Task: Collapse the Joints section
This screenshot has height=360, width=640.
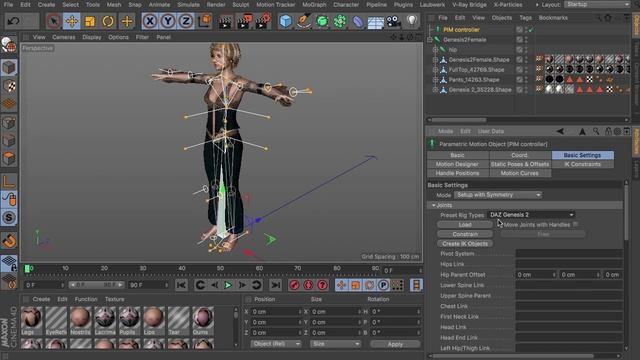Action: pyautogui.click(x=433, y=205)
